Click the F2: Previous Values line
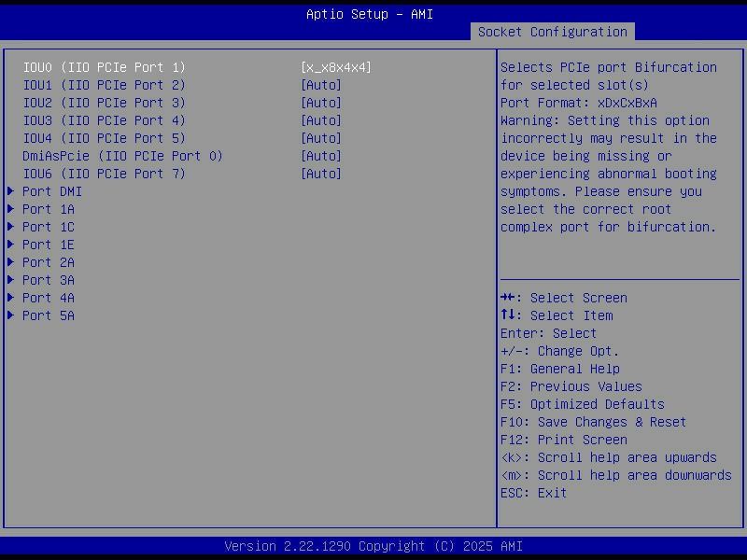747x560 pixels. tap(571, 386)
